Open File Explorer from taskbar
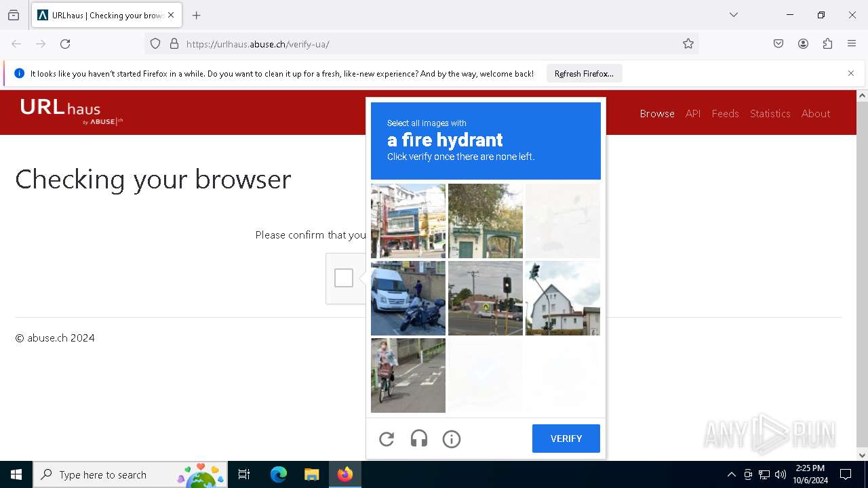Image resolution: width=868 pixels, height=488 pixels. 312,474
